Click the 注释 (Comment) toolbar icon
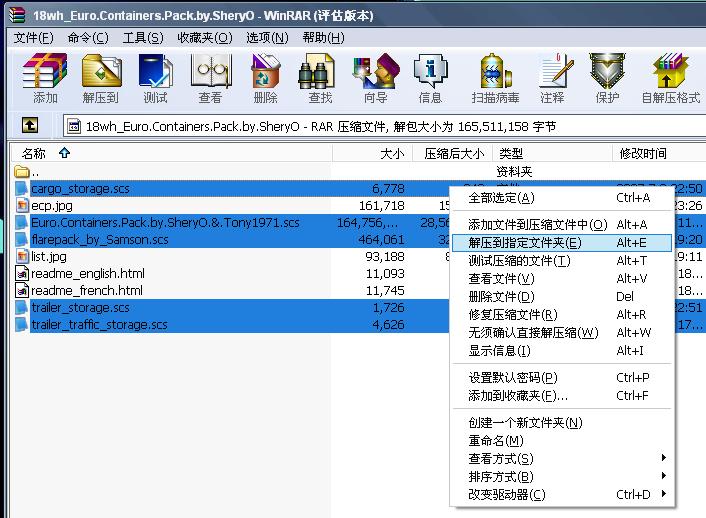The width and height of the screenshot is (706, 518). (x=555, y=71)
